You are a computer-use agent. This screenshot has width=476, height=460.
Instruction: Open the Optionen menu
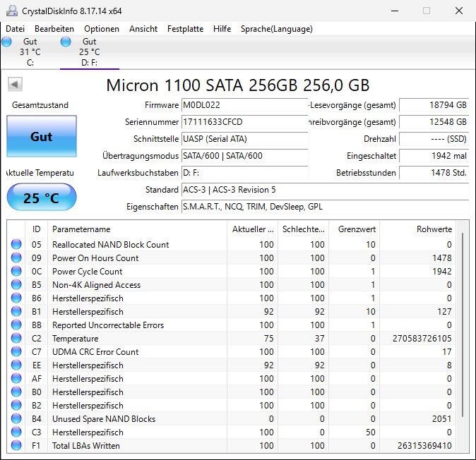[102, 29]
